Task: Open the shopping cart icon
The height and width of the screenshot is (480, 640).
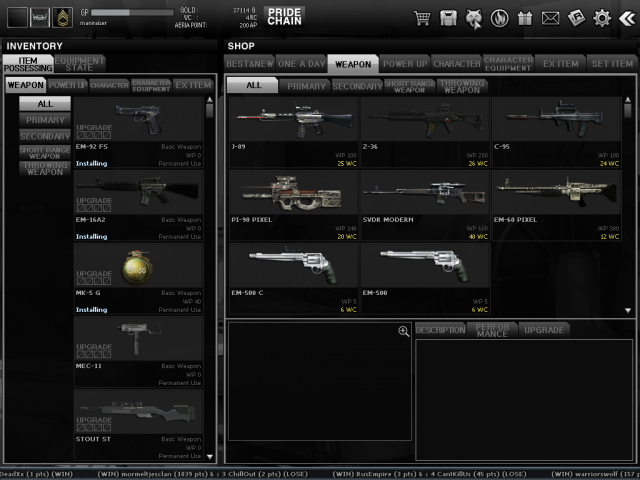Action: 423,18
